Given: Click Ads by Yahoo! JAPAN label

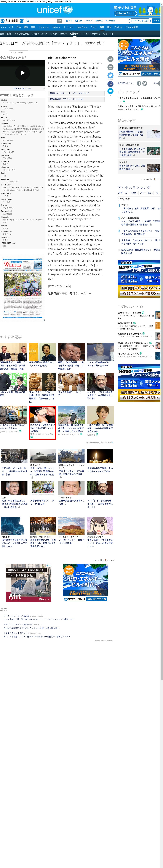Looking at the screenshot, I should pos(103,640).
